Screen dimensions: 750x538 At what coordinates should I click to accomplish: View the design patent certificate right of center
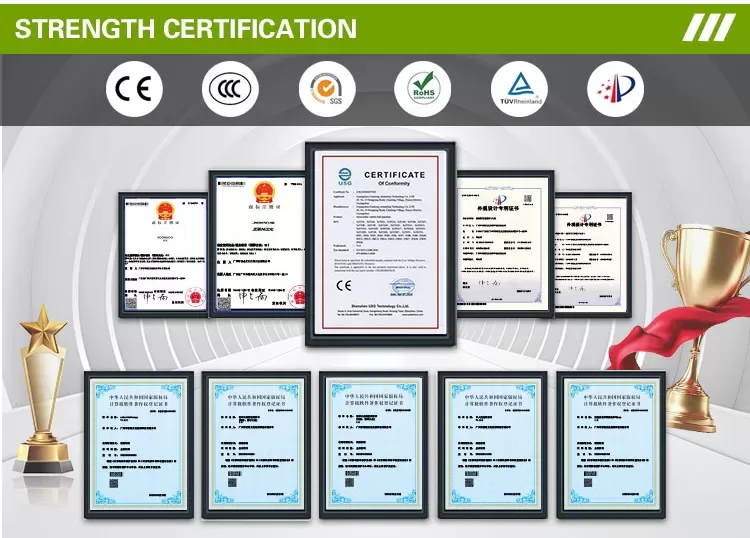505,243
